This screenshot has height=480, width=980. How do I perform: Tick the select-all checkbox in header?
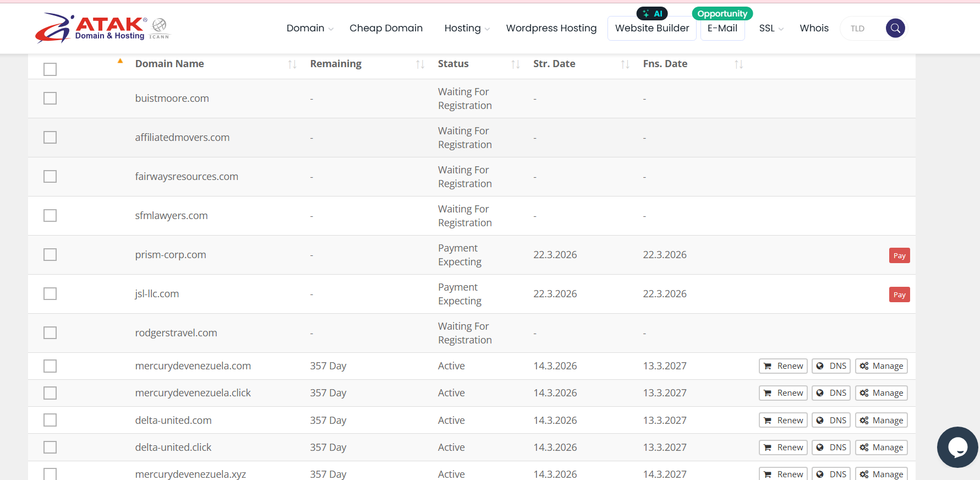click(x=50, y=69)
